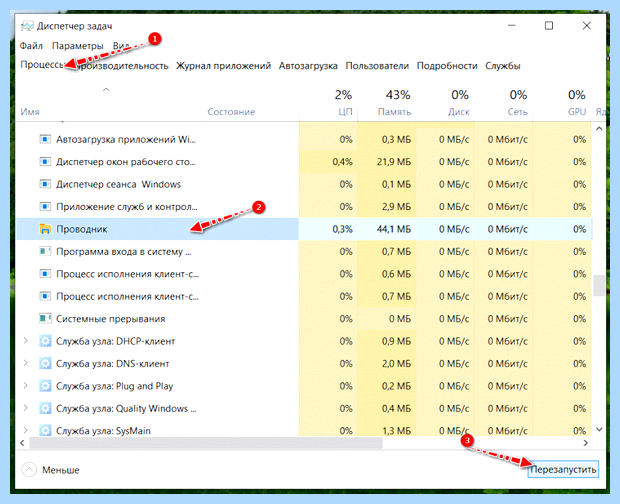Sort by the Имя column header
The height and width of the screenshot is (504, 620).
[x=30, y=112]
